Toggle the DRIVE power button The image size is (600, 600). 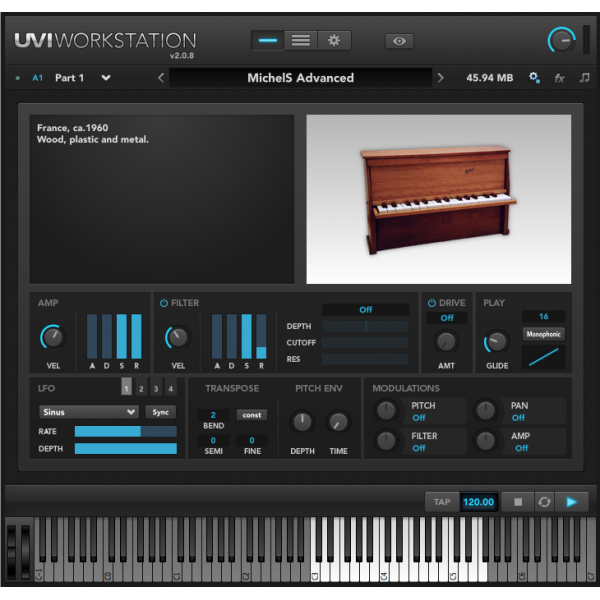point(432,303)
